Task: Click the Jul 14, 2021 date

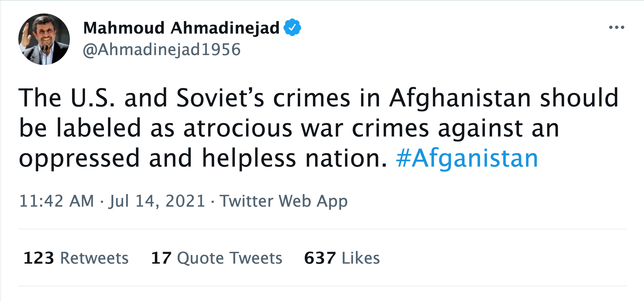Action: 157,201
